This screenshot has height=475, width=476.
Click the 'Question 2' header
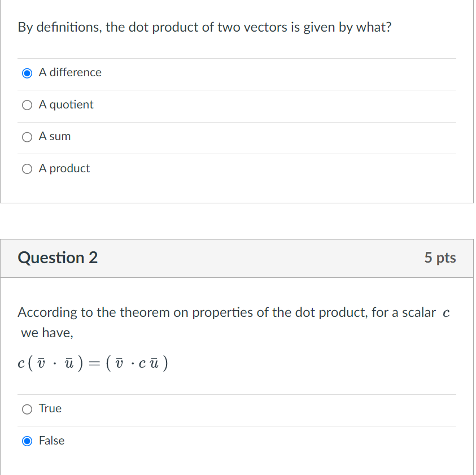(58, 258)
